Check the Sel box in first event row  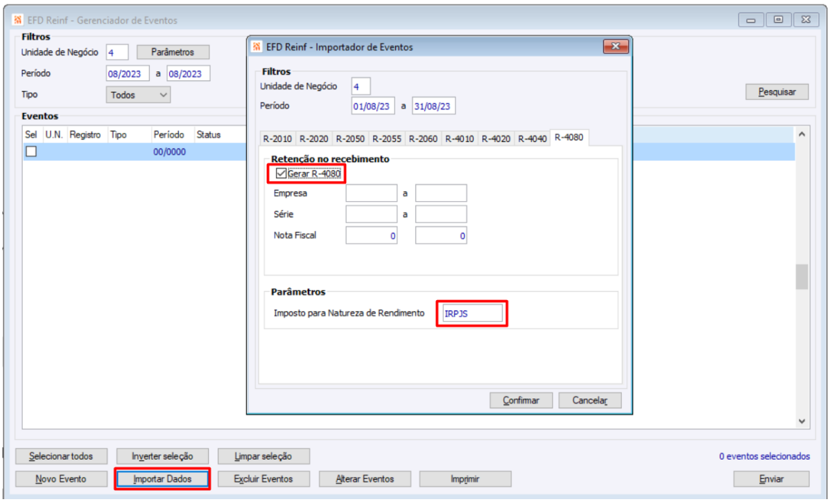pos(31,152)
